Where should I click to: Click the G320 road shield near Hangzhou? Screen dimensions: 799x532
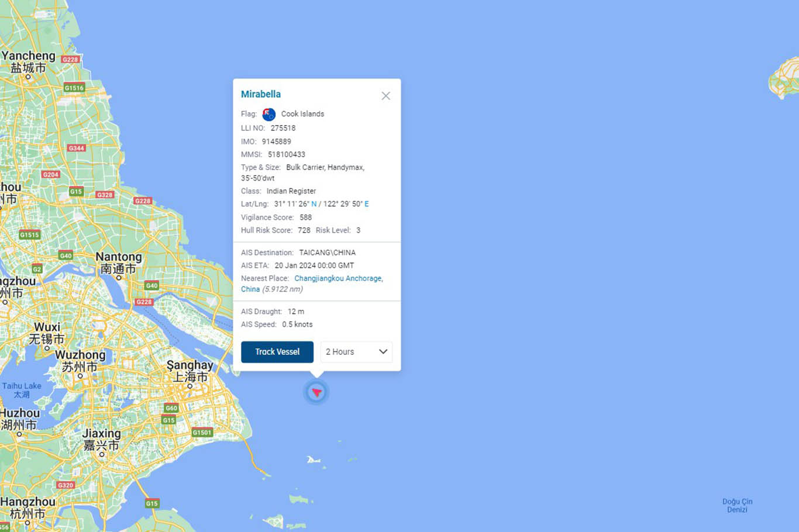pyautogui.click(x=66, y=485)
